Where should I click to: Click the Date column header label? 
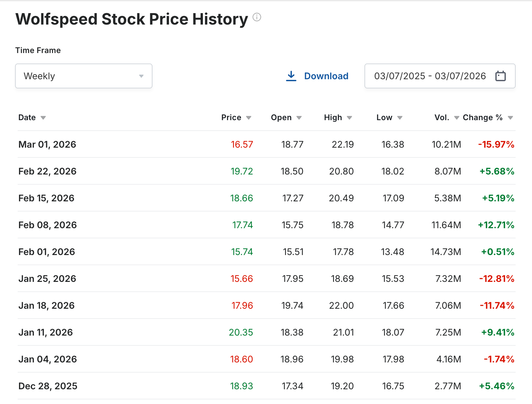(x=27, y=118)
